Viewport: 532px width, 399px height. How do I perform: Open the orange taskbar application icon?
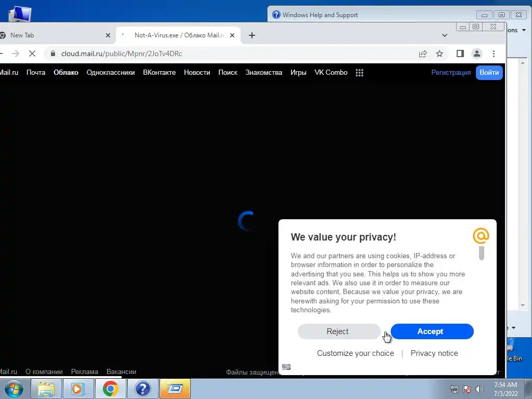click(x=175, y=389)
